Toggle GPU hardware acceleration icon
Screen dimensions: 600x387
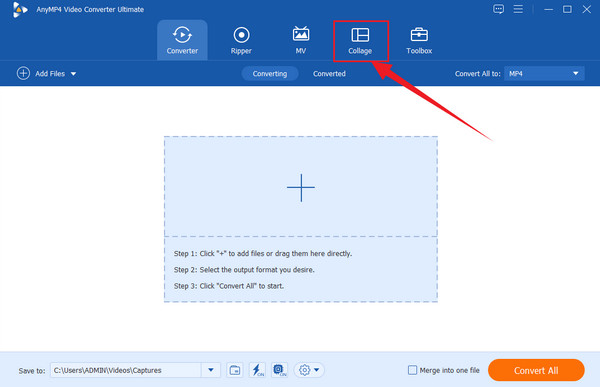pos(279,370)
